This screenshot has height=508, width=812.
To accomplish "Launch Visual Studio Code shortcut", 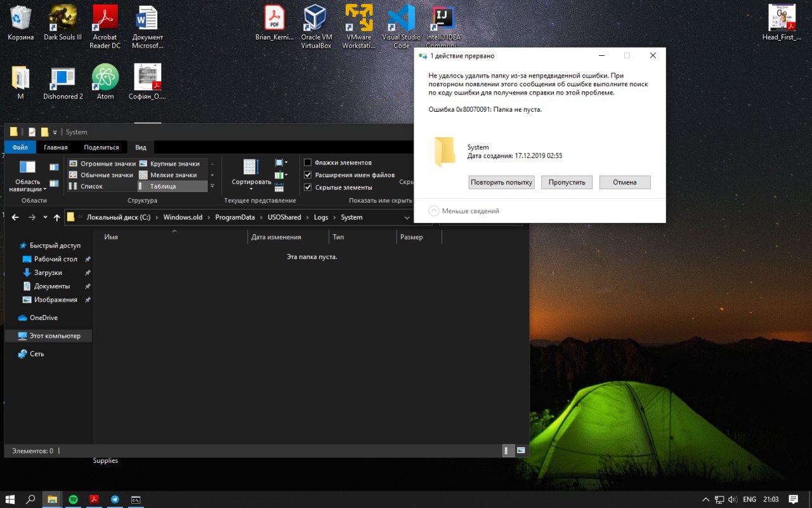I will coord(401,27).
